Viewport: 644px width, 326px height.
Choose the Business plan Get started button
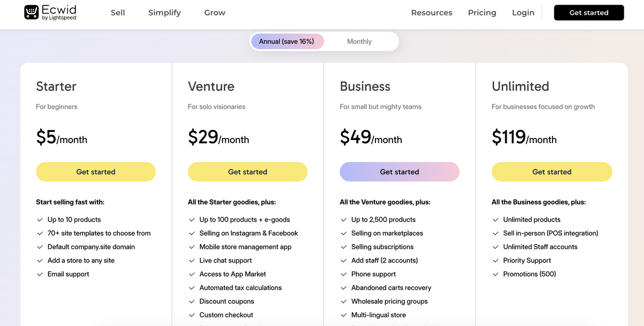(x=399, y=172)
